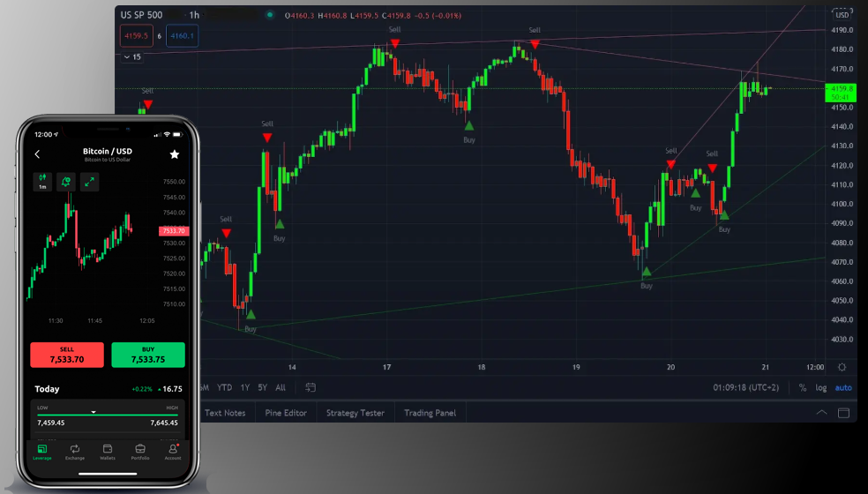Switch to the Text Notes tab
This screenshot has height=494, width=868.
tap(225, 413)
